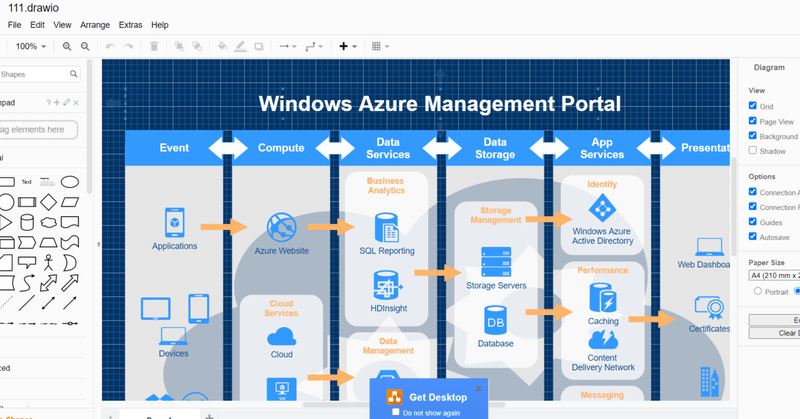This screenshot has height=419, width=800.
Task: Click the Zoom In magnifier icon
Action: (x=67, y=46)
